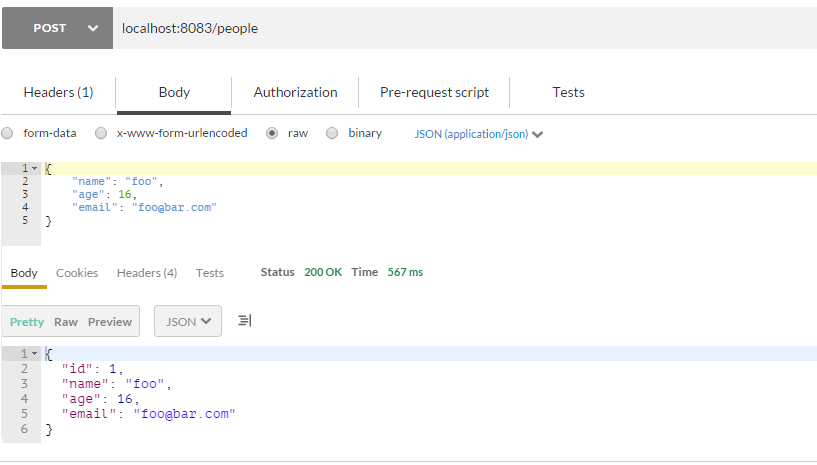
Task: View the response Headers (4) tab
Action: pos(147,273)
